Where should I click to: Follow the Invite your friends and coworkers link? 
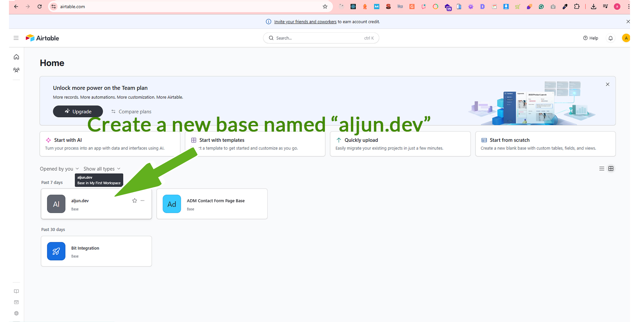pyautogui.click(x=305, y=22)
